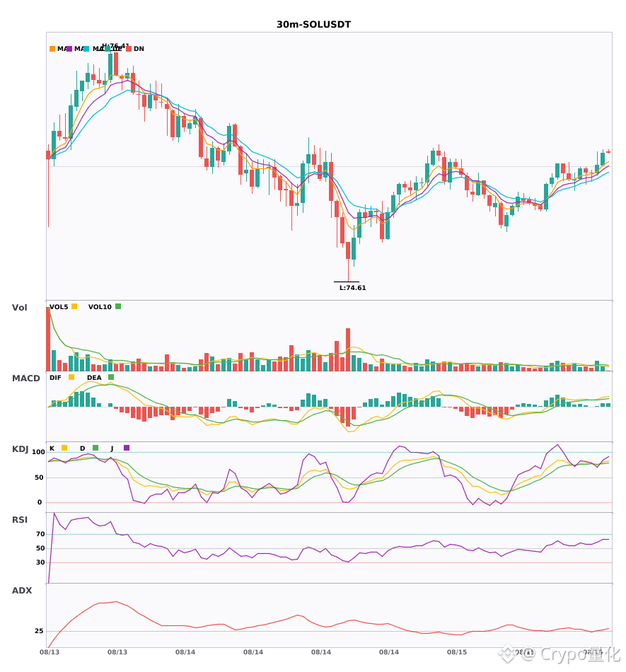Click the ADX axis value 25
This screenshot has height=672, width=626.
click(39, 631)
